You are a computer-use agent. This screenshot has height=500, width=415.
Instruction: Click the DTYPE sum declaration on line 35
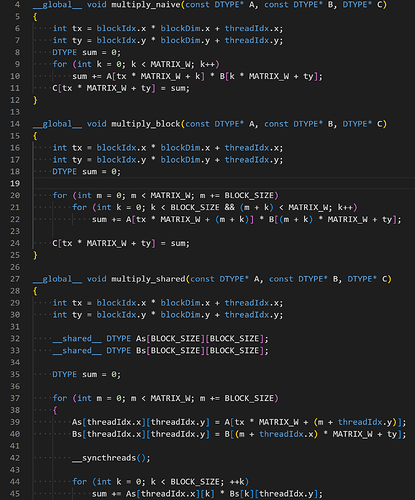click(87, 375)
